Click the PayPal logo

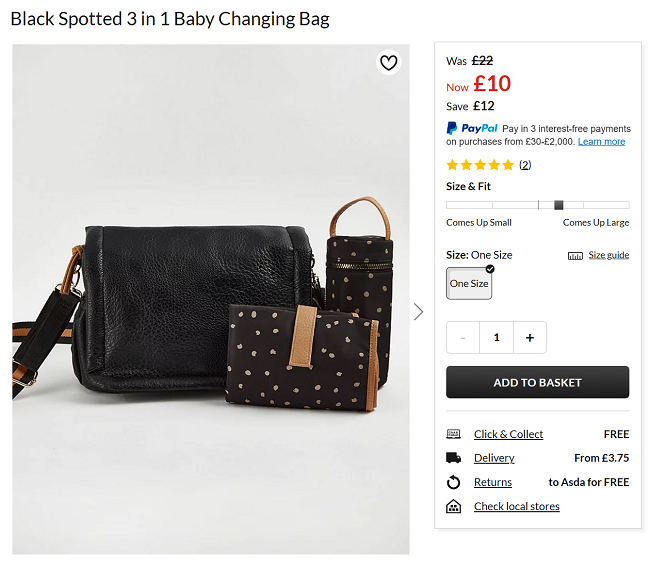(x=472, y=128)
